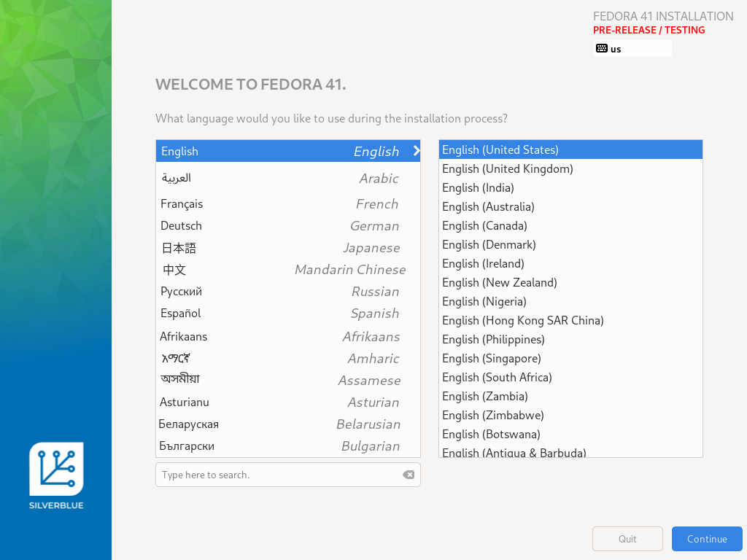Image resolution: width=747 pixels, height=560 pixels.
Task: Select Amharic language row
Action: 287,359
